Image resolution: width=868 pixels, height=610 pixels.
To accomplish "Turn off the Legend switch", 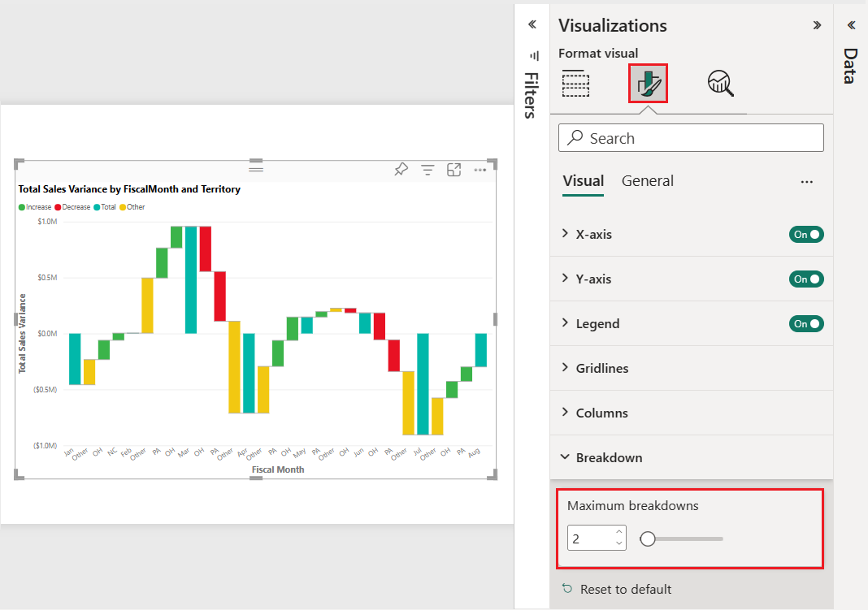I will [x=806, y=324].
